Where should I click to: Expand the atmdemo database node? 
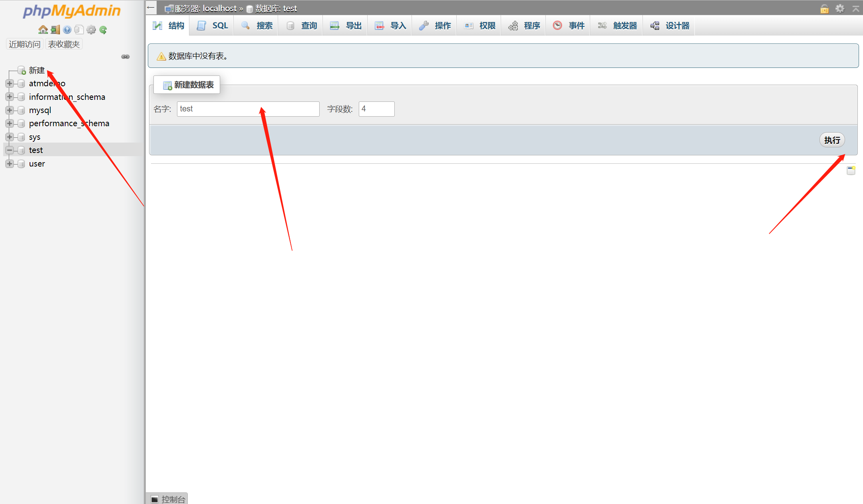[10, 83]
